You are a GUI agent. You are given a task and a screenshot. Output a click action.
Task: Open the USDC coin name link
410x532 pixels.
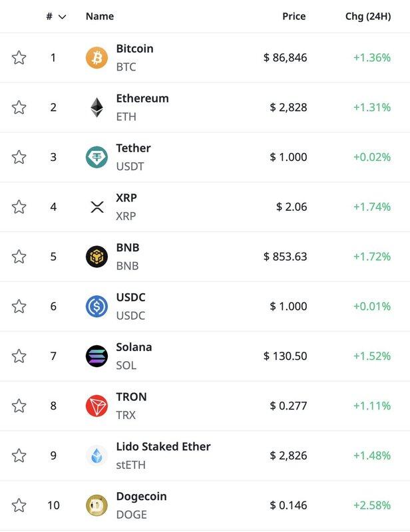[x=130, y=298]
